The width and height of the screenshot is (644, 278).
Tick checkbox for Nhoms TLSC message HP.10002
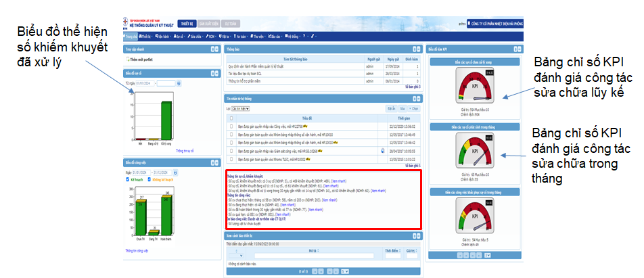tap(231, 159)
